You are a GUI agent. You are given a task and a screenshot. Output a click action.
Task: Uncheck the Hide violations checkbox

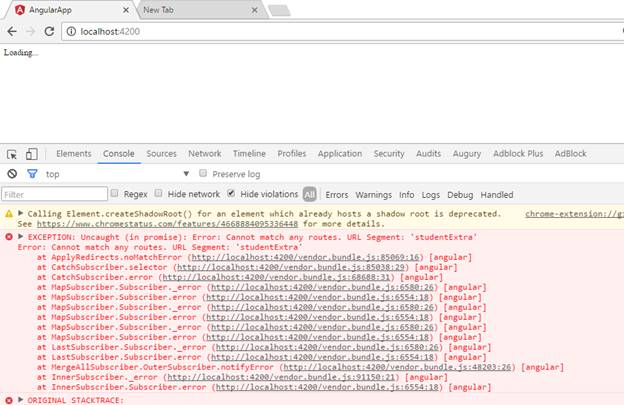pos(231,193)
